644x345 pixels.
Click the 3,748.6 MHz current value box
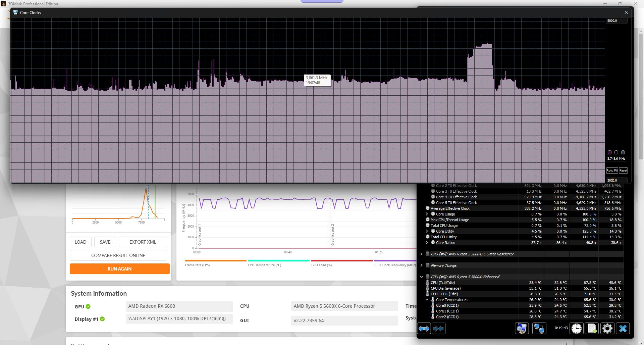[616, 159]
